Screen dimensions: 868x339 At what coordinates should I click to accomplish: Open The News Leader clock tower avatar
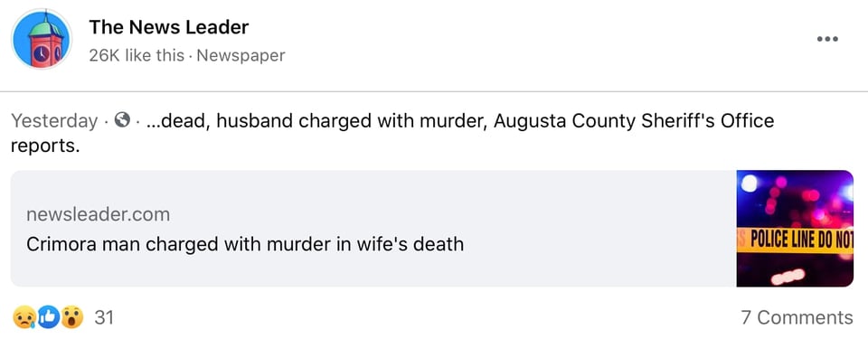42,40
